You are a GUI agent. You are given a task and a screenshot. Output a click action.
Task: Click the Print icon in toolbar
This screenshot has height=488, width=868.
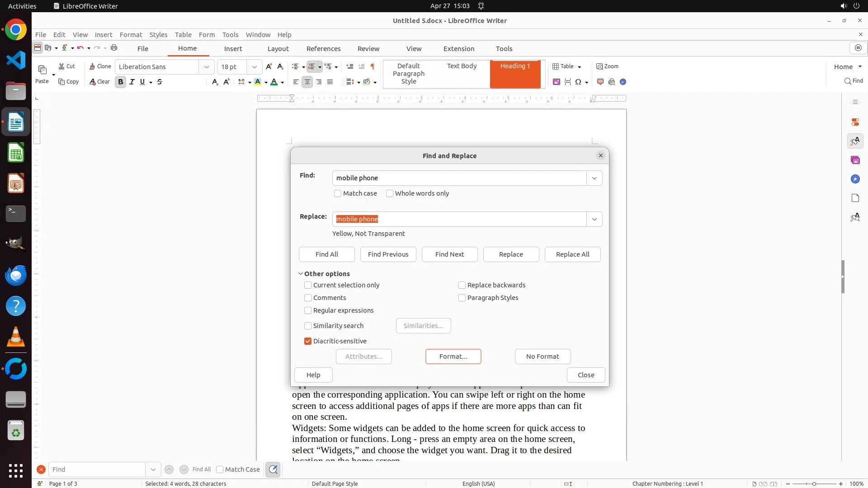[114, 48]
